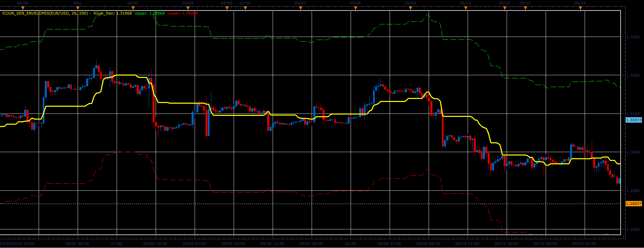Click the 05/14 02:00 time axis label
644x248 pixels.
pyautogui.click(x=584, y=244)
